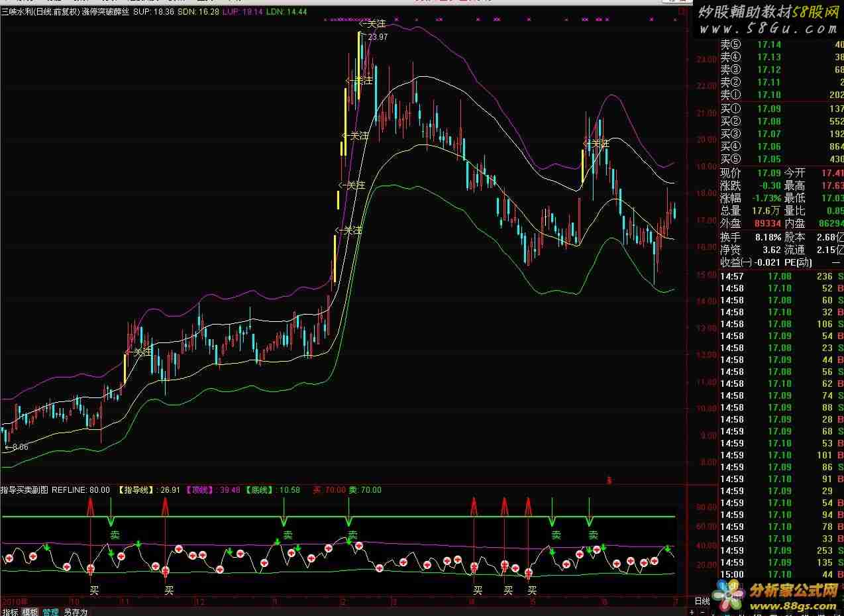Select the 14:58 17.08 106 tick row

point(782,324)
